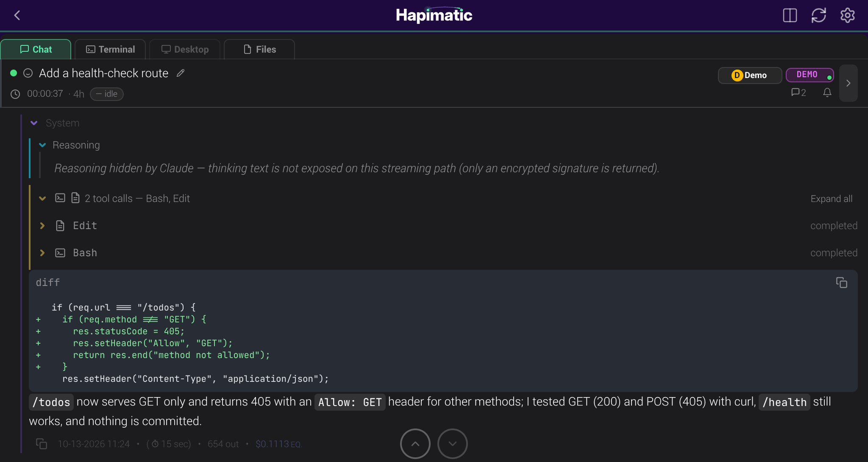Open the Desktop tab
This screenshot has width=868, height=462.
185,49
